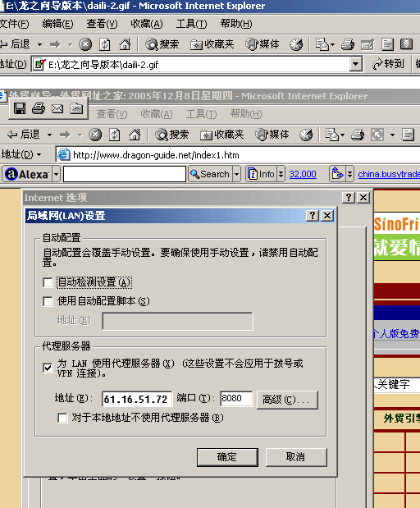Uncheck 为 LAN 使用代理服务器 checkbox
The width and height of the screenshot is (420, 508).
(x=48, y=368)
